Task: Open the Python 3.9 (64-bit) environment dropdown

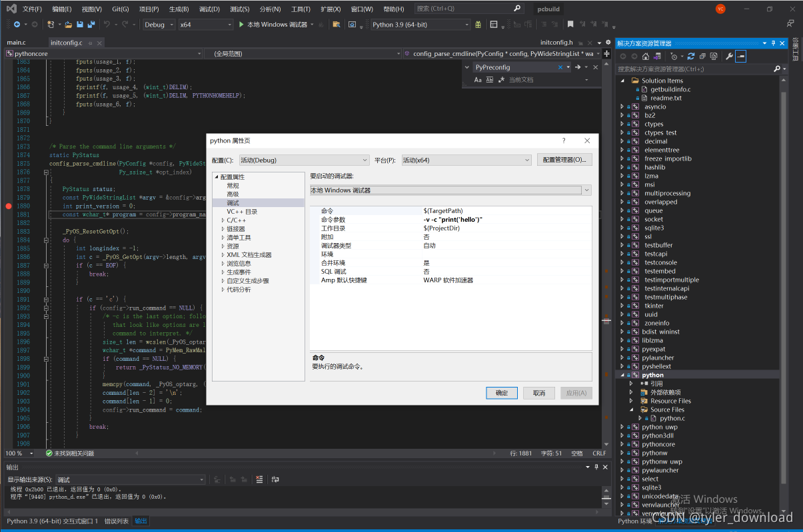Action: coord(420,25)
